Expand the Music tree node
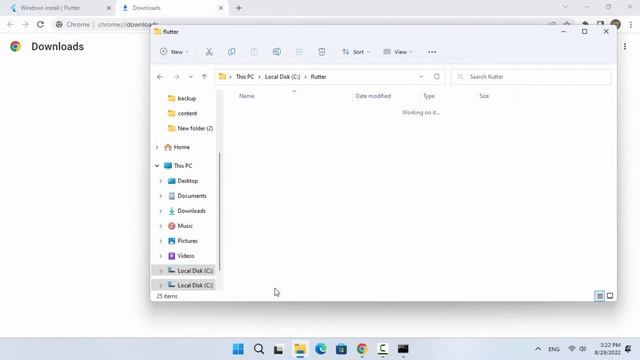The height and width of the screenshot is (360, 640). (x=160, y=226)
